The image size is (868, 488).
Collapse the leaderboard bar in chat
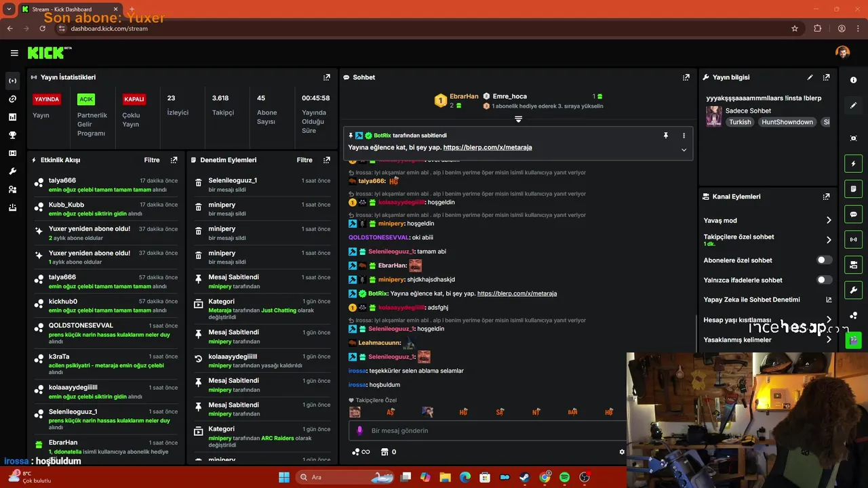point(518,119)
